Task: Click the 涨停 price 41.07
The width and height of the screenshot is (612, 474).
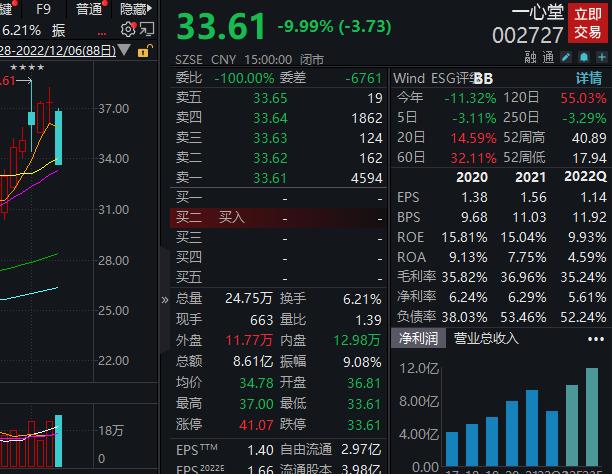Action: (x=256, y=425)
